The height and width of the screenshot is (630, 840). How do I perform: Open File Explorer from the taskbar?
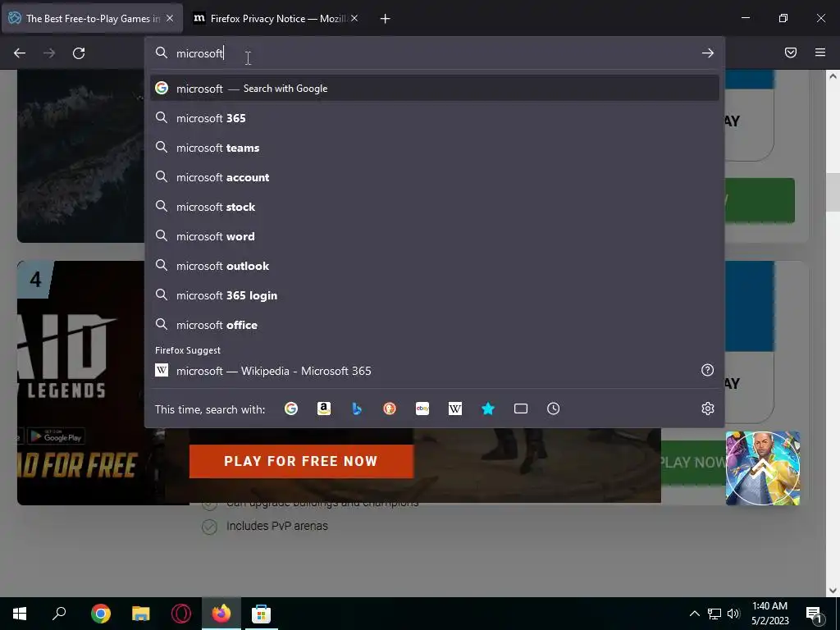[x=141, y=614]
